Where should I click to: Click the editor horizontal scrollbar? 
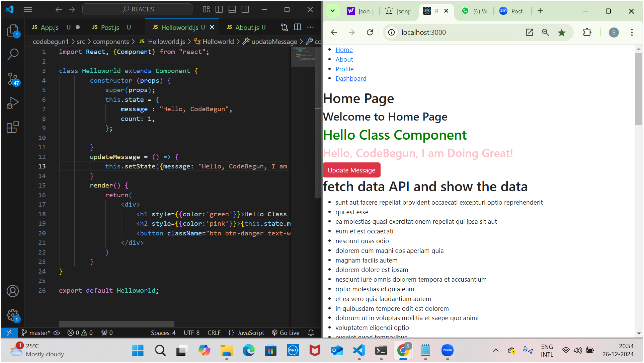tap(116, 324)
